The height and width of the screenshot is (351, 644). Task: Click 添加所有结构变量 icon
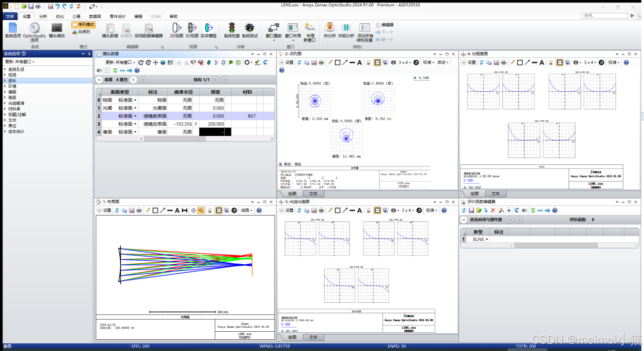click(x=365, y=31)
